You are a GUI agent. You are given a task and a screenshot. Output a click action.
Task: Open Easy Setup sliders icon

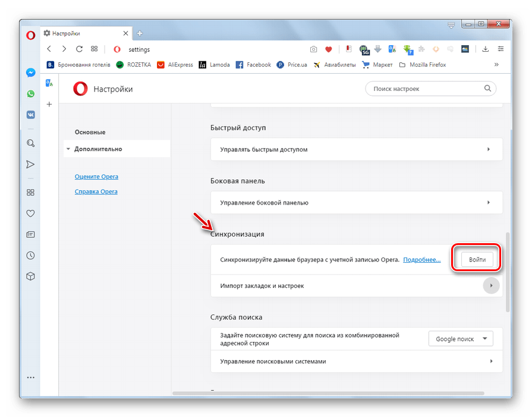500,49
